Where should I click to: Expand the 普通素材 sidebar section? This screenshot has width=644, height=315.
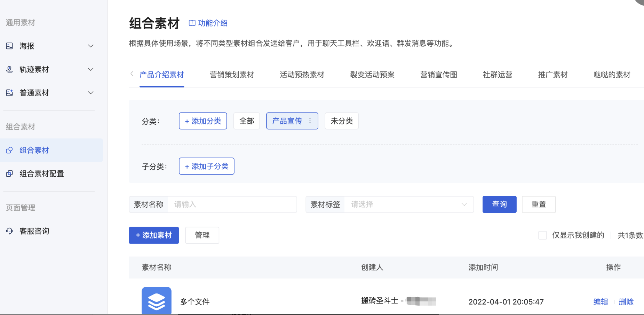[x=91, y=93]
